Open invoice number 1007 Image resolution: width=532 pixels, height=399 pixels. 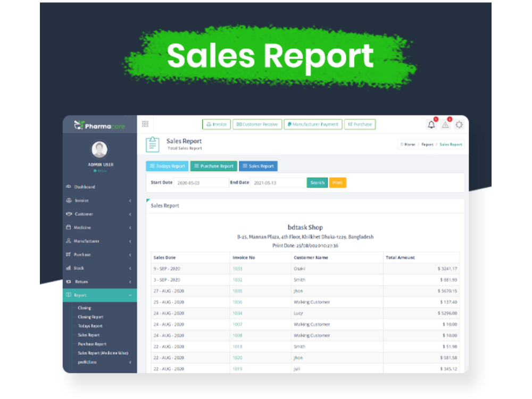tap(237, 325)
